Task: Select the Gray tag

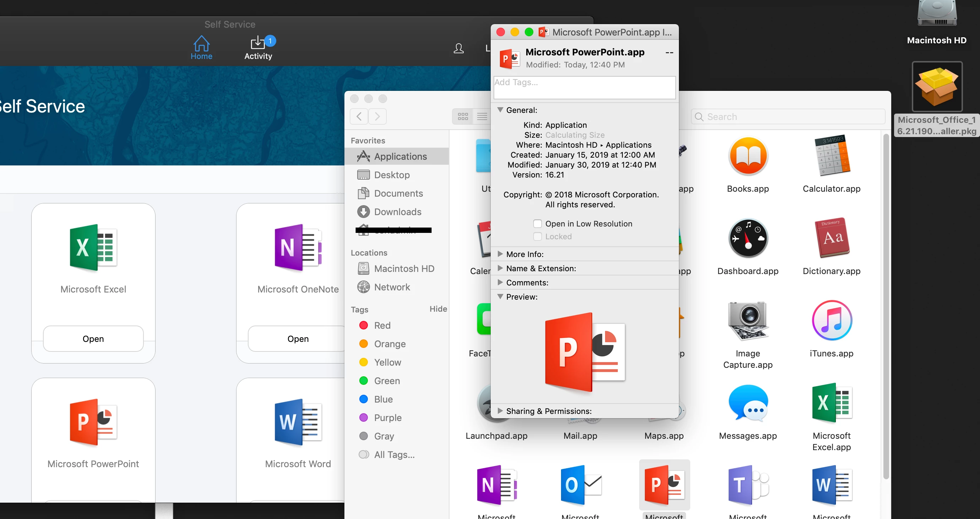Action: pos(397,436)
